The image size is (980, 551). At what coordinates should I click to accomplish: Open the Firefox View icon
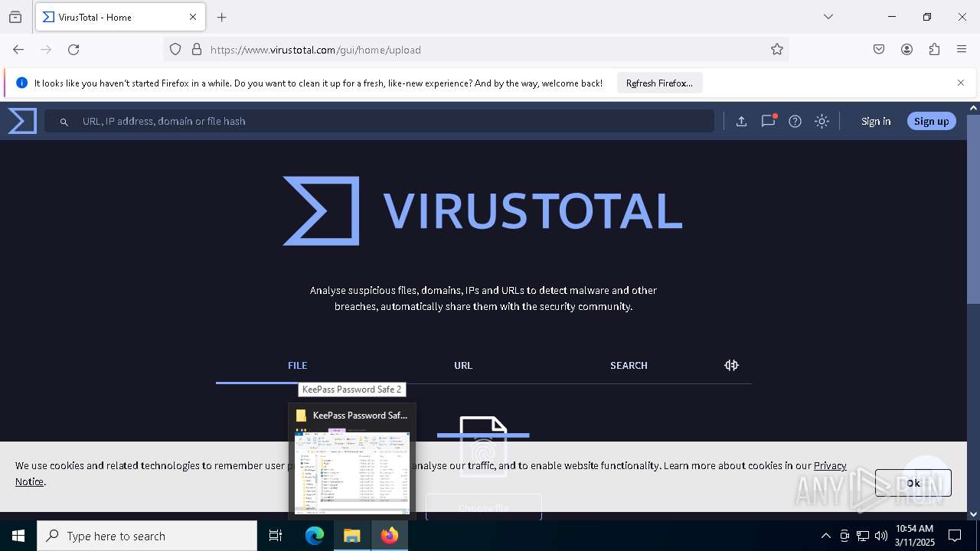click(15, 17)
